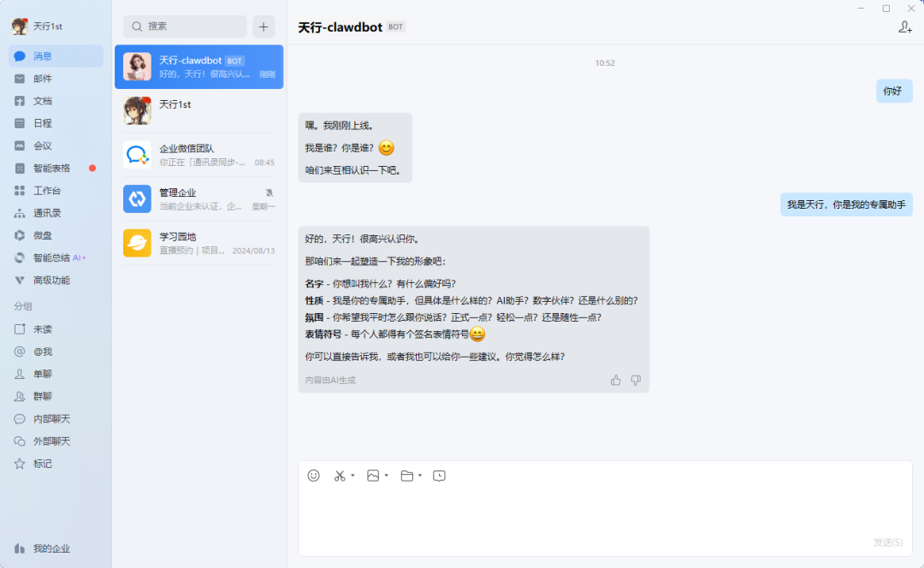Dislike the AI response with thumbs down
The width and height of the screenshot is (924, 568).
[636, 380]
